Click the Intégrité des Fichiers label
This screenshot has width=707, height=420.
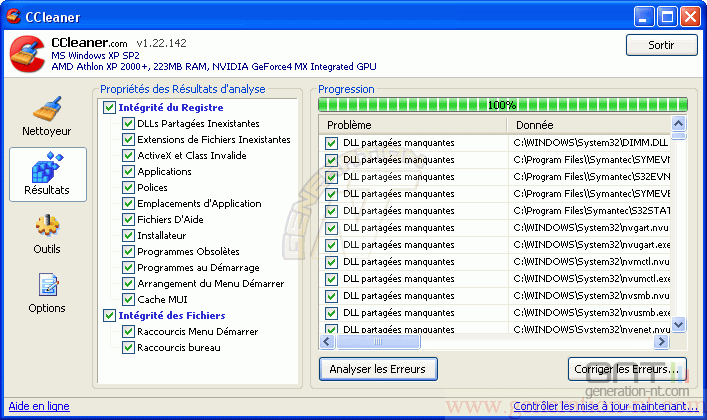point(172,315)
